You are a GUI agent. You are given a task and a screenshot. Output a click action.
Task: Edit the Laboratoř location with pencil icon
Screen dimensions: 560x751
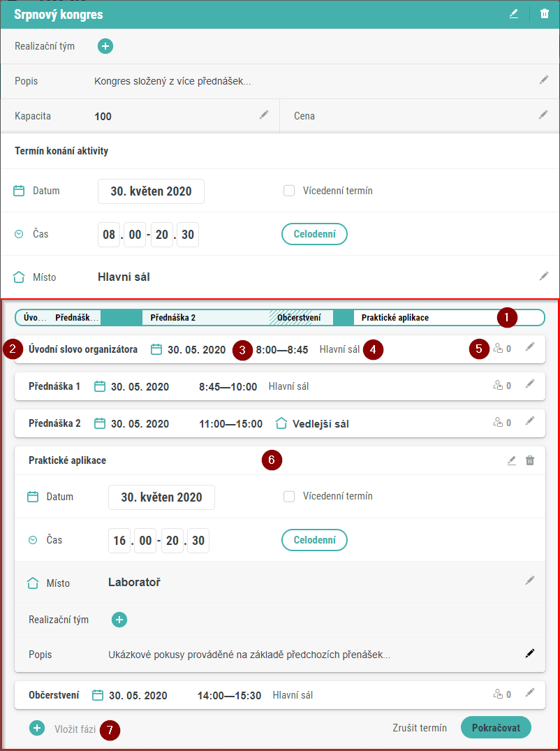coord(530,581)
